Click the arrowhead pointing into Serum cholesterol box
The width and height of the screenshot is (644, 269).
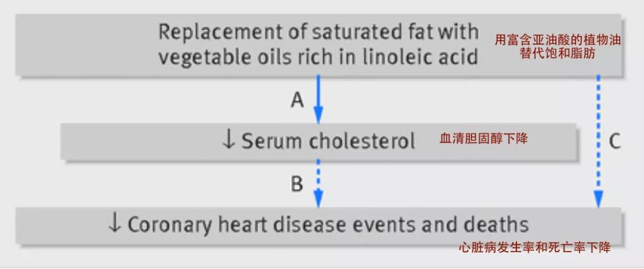click(x=318, y=115)
